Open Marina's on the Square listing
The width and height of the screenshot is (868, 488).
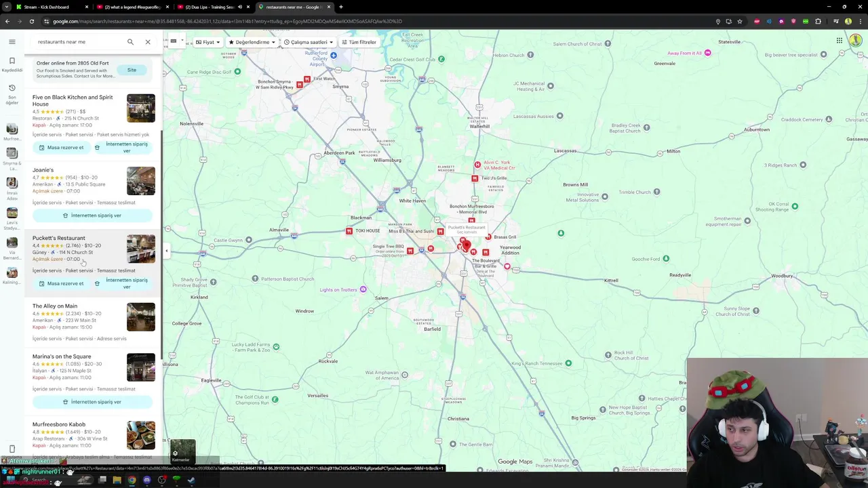[62, 357]
